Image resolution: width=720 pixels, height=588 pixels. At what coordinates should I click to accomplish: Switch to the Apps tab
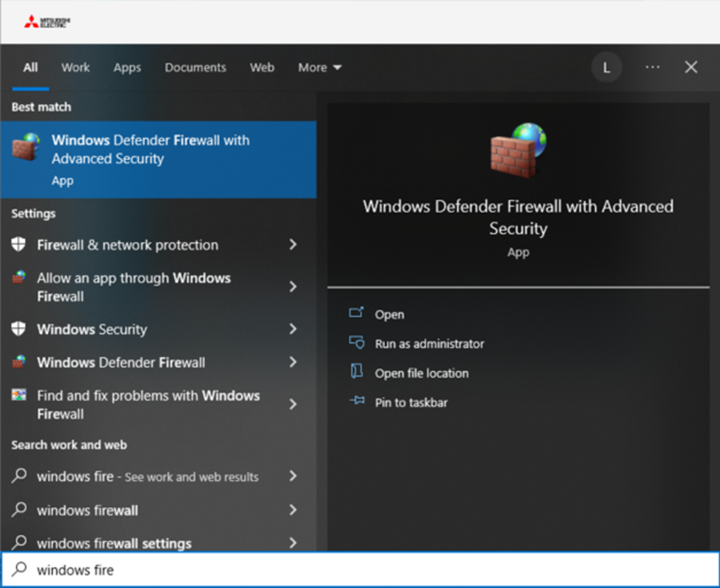[x=127, y=68]
